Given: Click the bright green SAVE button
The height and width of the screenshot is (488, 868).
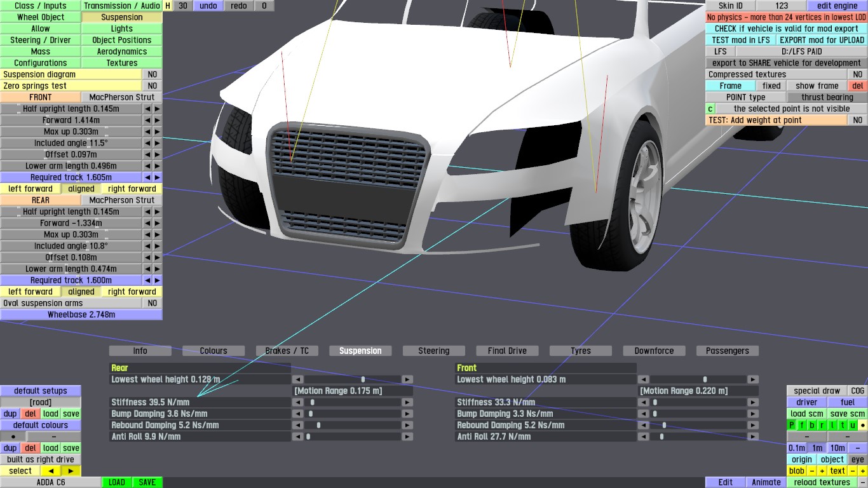Looking at the screenshot, I should 147,482.
